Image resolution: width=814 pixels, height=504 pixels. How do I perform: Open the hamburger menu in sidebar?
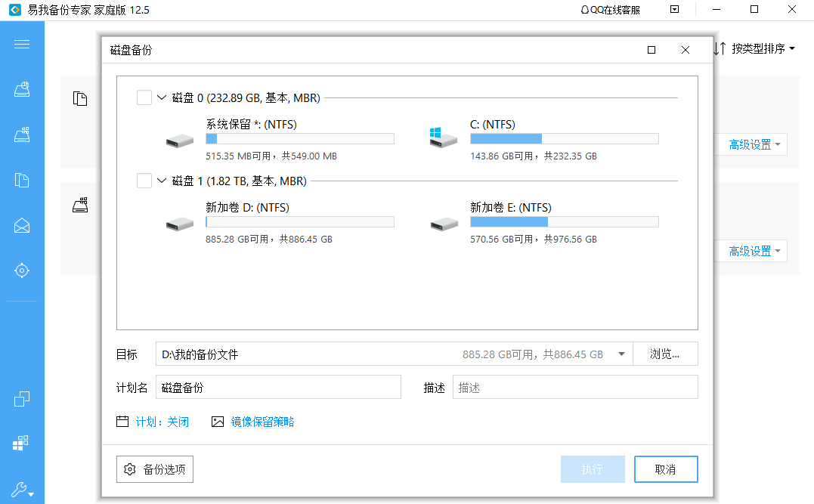tap(22, 44)
